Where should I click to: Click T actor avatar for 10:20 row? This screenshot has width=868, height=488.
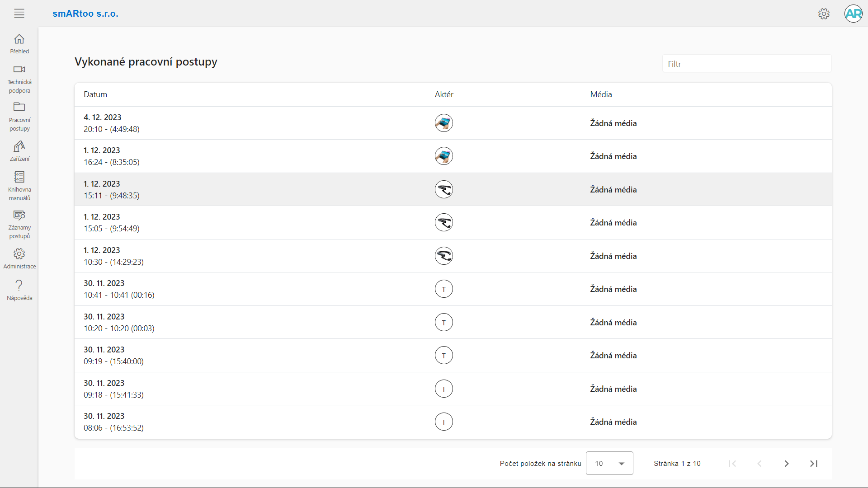(x=443, y=322)
